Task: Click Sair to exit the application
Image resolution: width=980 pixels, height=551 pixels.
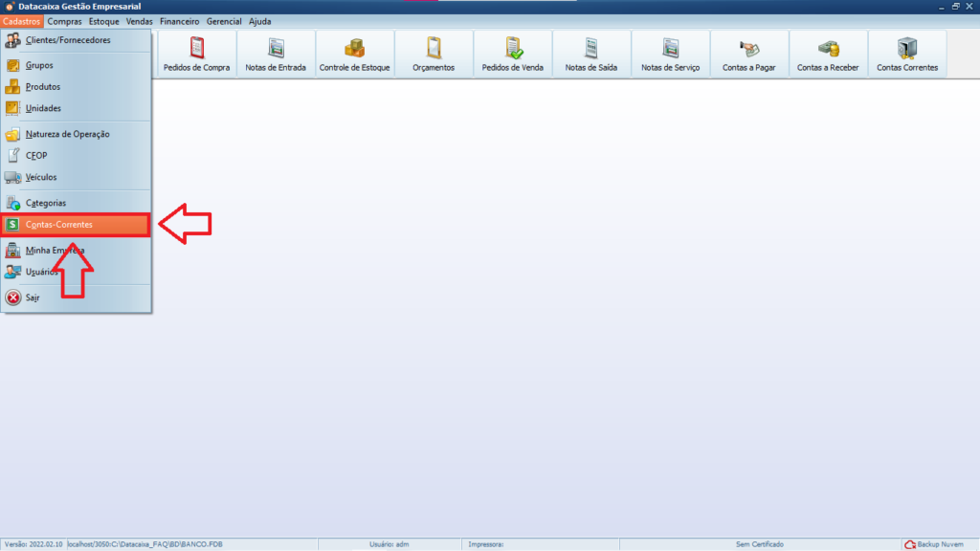Action: pyautogui.click(x=33, y=298)
